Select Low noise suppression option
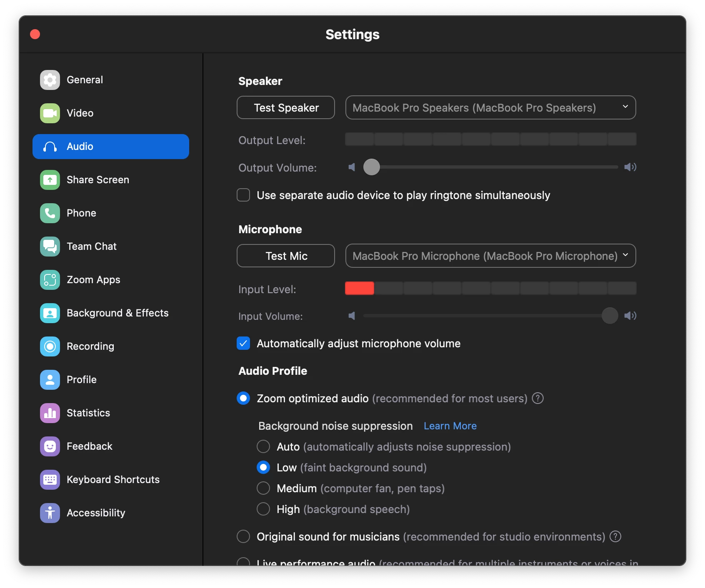This screenshot has height=588, width=705. click(263, 468)
